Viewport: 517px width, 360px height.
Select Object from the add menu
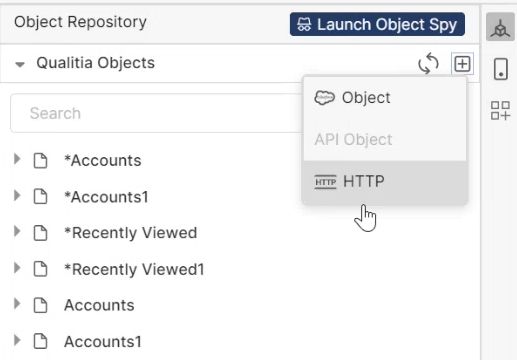[385, 98]
